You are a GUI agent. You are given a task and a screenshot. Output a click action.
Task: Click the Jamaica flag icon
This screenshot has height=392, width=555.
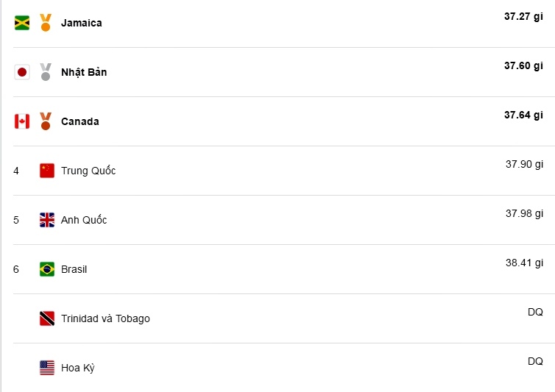click(22, 23)
